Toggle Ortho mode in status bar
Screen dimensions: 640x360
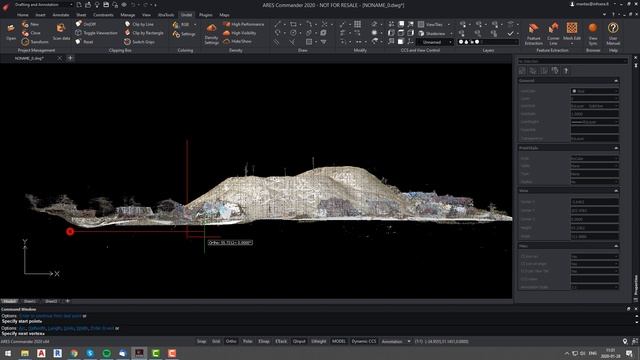(x=231, y=341)
